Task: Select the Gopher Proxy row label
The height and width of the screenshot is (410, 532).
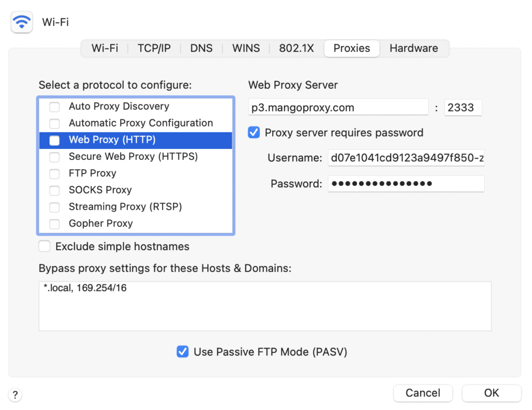Action: pos(101,223)
